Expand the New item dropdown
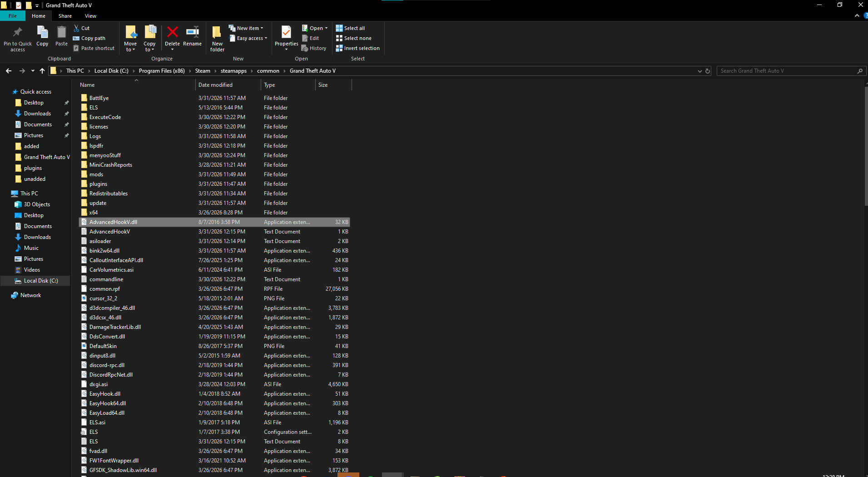The image size is (868, 477). tap(246, 28)
